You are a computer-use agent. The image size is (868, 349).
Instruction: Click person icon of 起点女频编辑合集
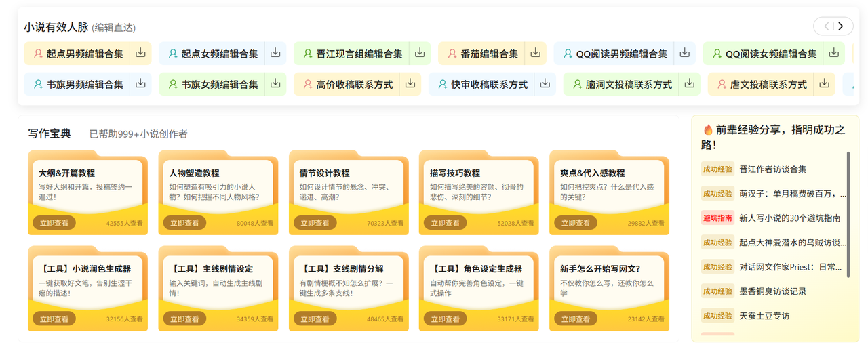[x=173, y=54]
